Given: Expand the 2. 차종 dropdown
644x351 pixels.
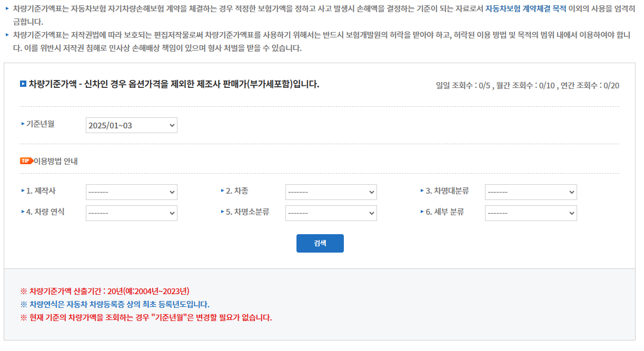Looking at the screenshot, I should click(x=331, y=192).
